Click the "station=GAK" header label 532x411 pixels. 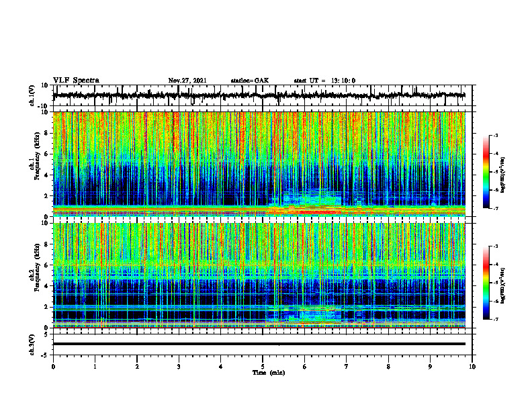(x=250, y=81)
